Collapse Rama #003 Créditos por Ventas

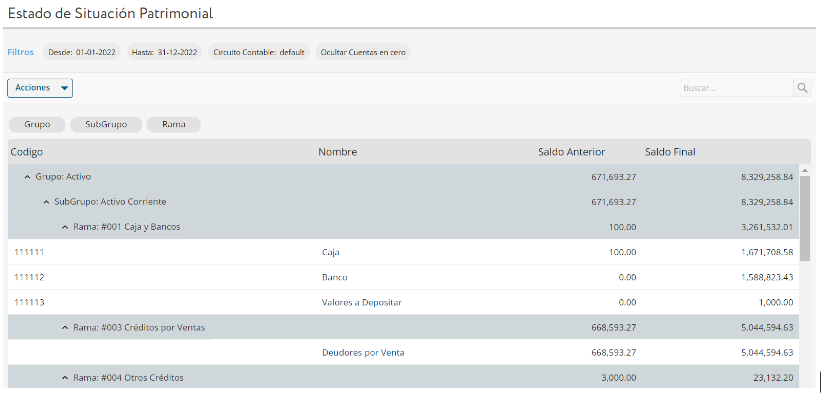65,328
